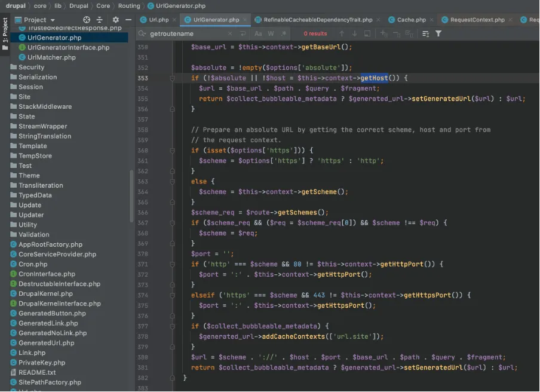540x392 pixels.
Task: Open the Project view dropdown arrow
Action: pos(53,20)
